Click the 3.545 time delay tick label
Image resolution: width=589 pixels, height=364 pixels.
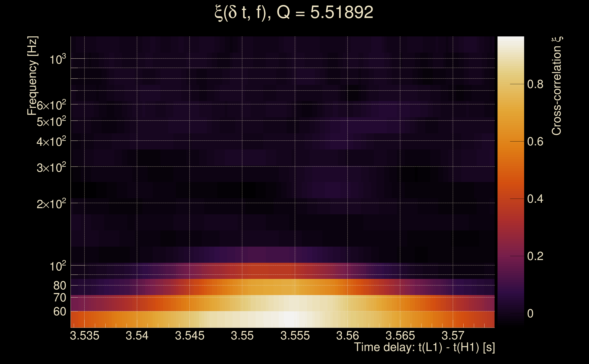(x=190, y=336)
